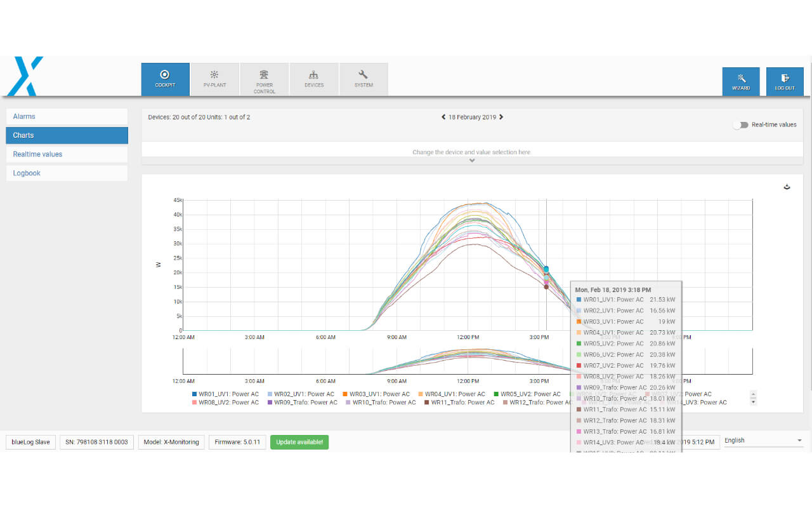Click the Update available! button
812x508 pixels.
pos(299,442)
